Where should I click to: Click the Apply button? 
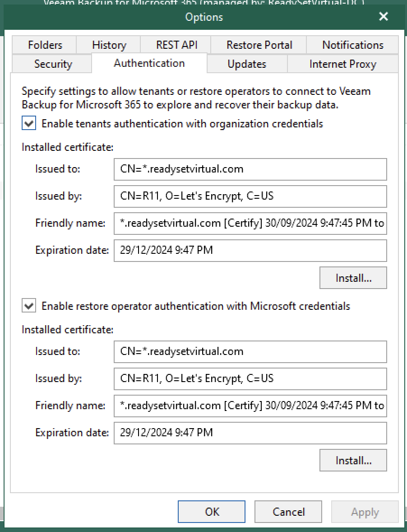coord(365,512)
